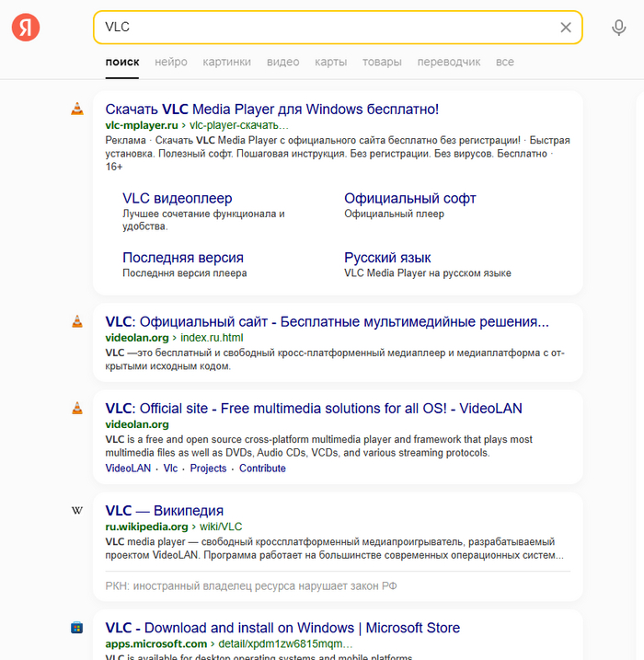The height and width of the screenshot is (660, 644).
Task: Click the Wikipedia favicon
Action: coord(77,510)
